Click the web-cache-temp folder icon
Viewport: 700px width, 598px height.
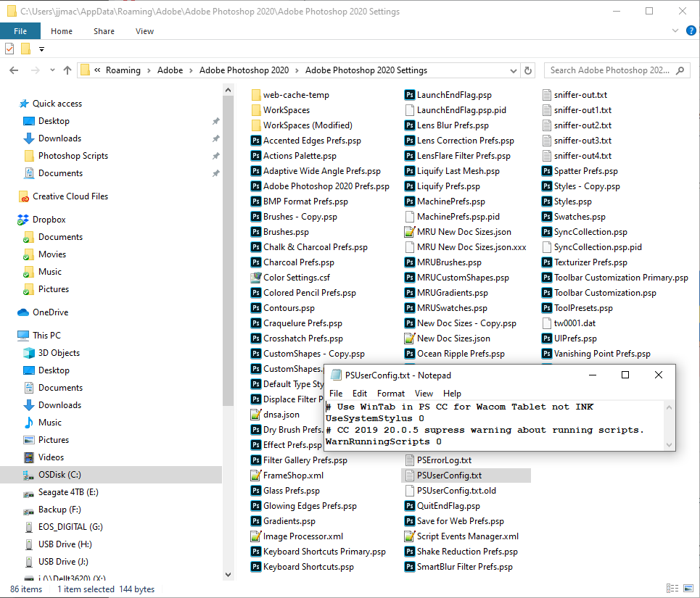[x=256, y=95]
